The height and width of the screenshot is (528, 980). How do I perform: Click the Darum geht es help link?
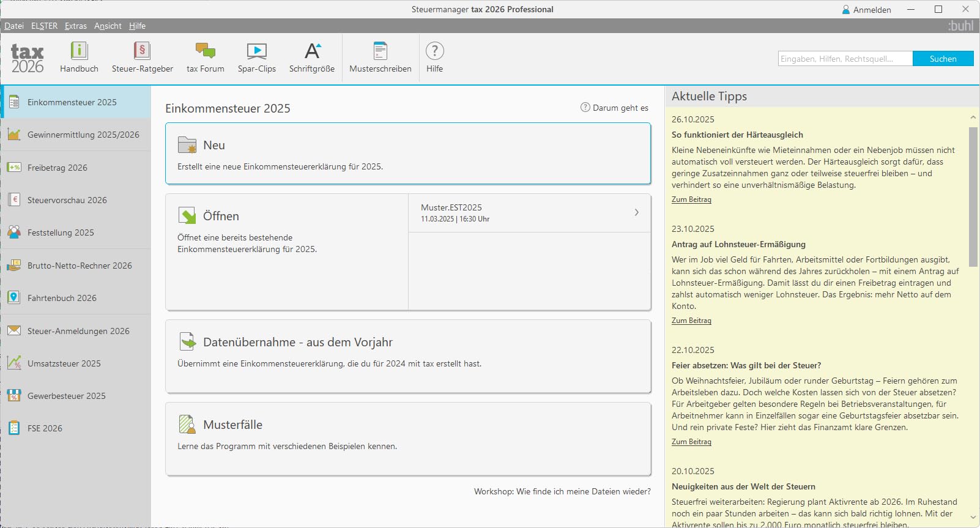[614, 108]
